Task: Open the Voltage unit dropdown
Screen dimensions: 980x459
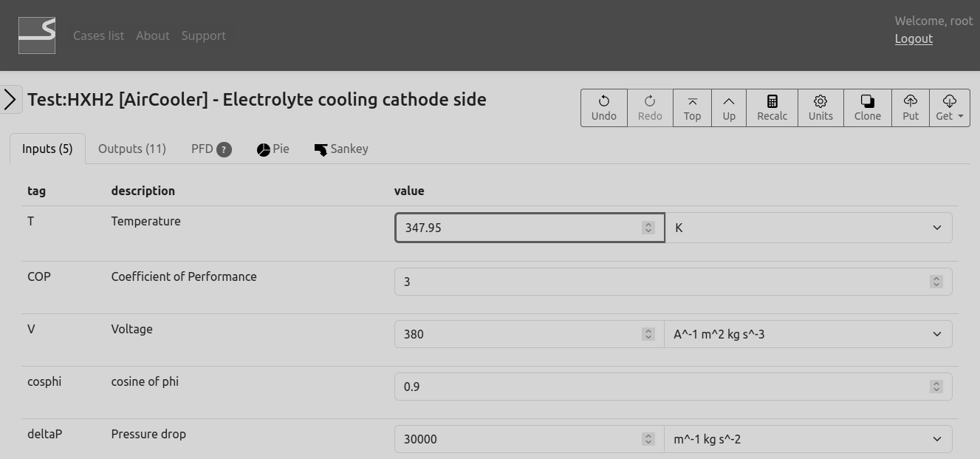Action: (x=808, y=334)
